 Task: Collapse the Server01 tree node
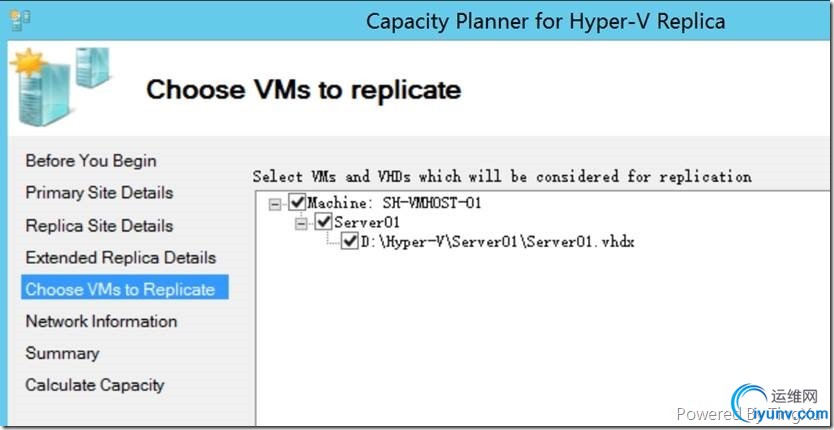click(301, 222)
